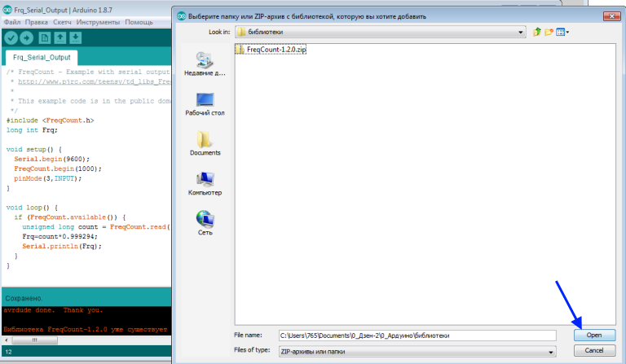Click line number 12 in status bar
Screen dimensions: 626x364
pyautogui.click(x=9, y=352)
